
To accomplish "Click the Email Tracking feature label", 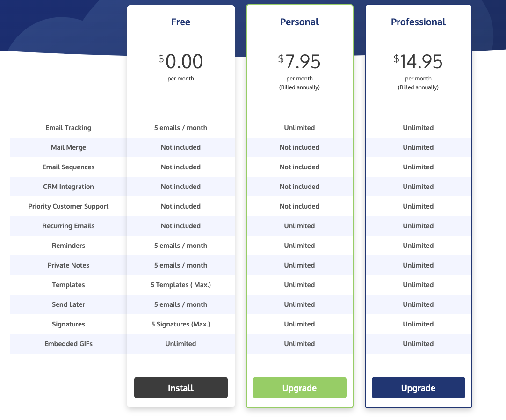I will [x=68, y=128].
